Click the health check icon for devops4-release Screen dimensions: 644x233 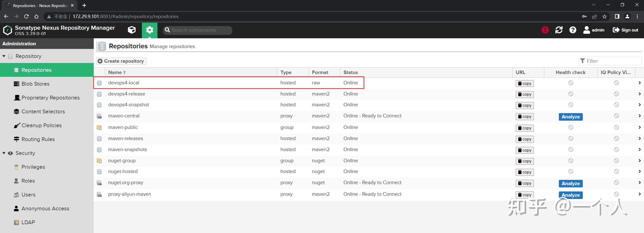[x=571, y=94]
